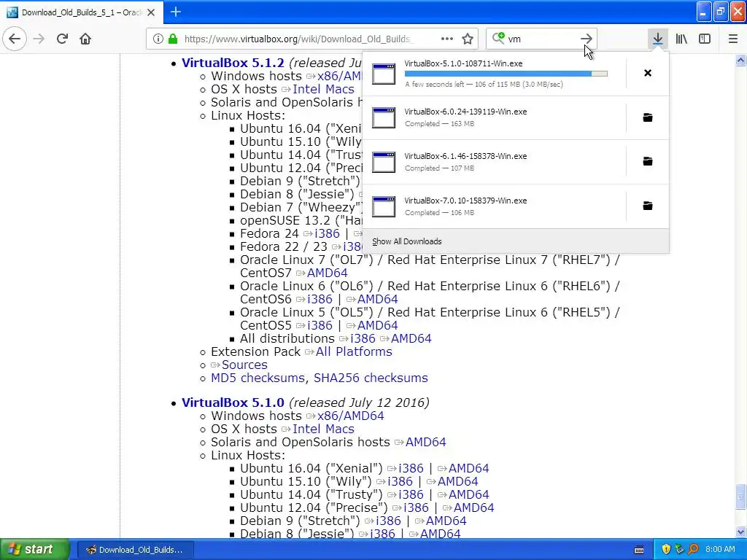
Task: Click into the URL address bar
Action: [298, 39]
